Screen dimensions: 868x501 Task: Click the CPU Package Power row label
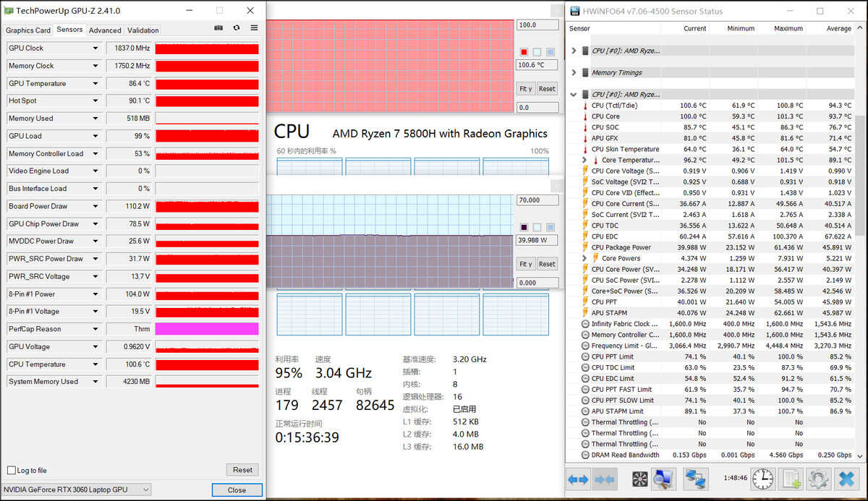click(621, 247)
